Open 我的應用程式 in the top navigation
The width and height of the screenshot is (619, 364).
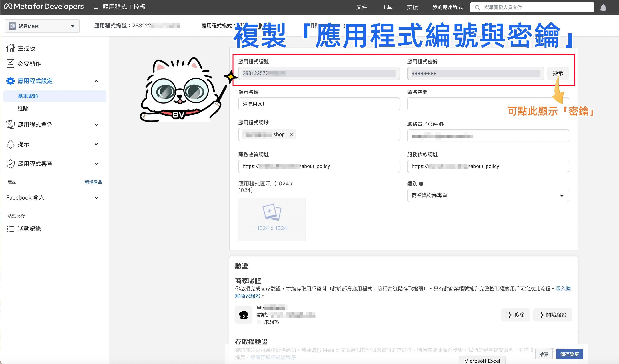(448, 7)
